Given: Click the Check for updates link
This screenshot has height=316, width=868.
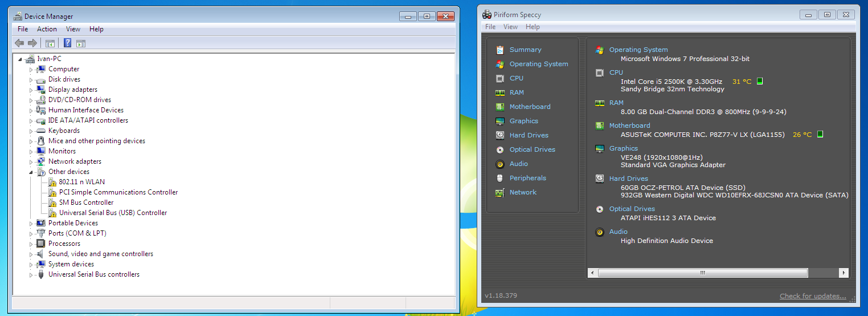Looking at the screenshot, I should (x=813, y=296).
